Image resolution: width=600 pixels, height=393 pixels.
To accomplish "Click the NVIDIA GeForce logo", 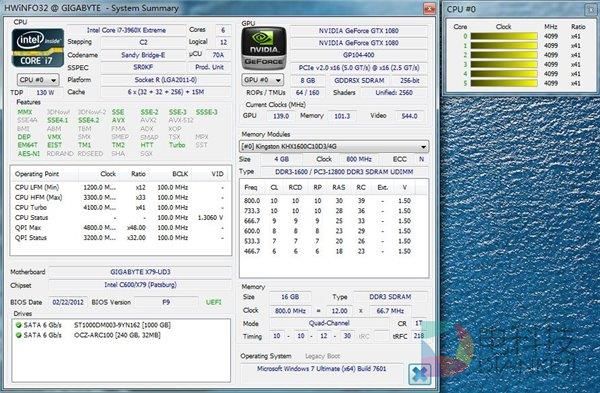I will (x=263, y=48).
